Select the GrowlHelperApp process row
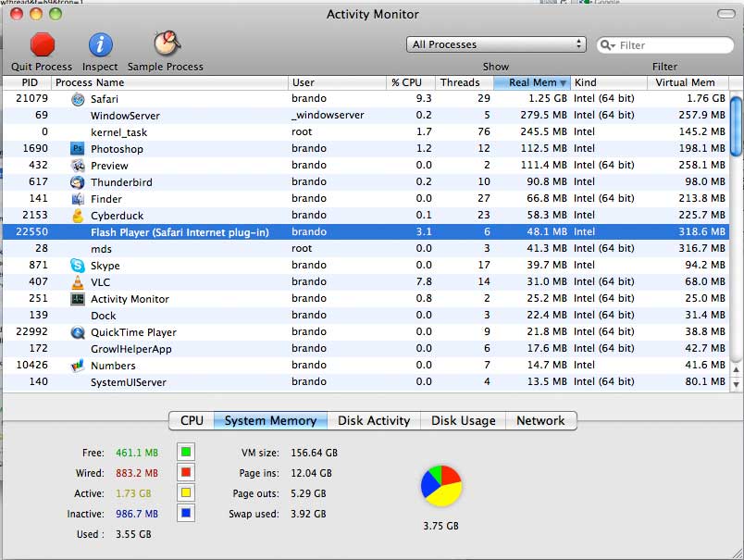744x560 pixels. [366, 348]
